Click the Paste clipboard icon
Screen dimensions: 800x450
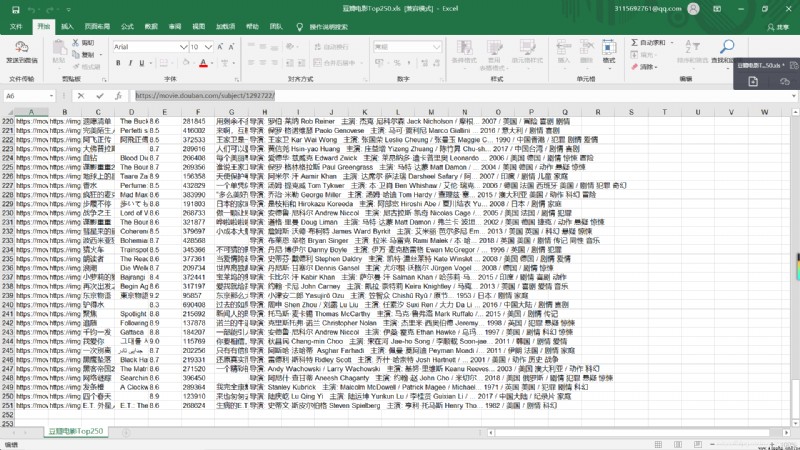(x=59, y=48)
